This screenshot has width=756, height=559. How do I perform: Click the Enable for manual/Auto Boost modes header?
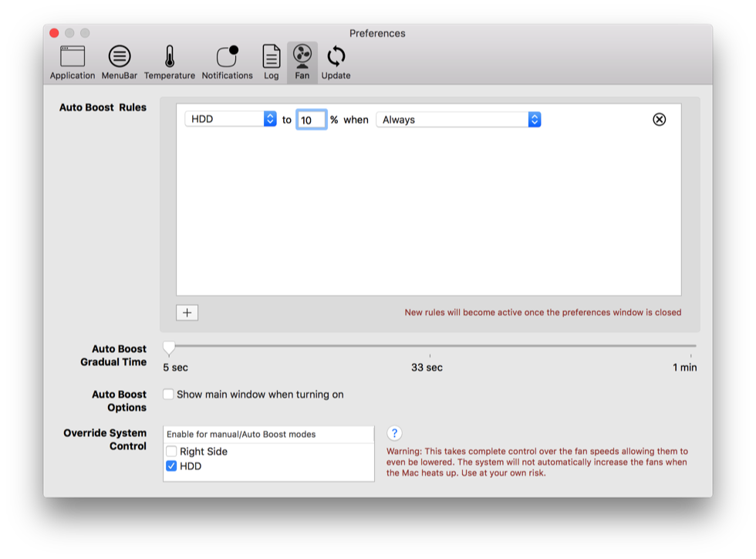268,435
